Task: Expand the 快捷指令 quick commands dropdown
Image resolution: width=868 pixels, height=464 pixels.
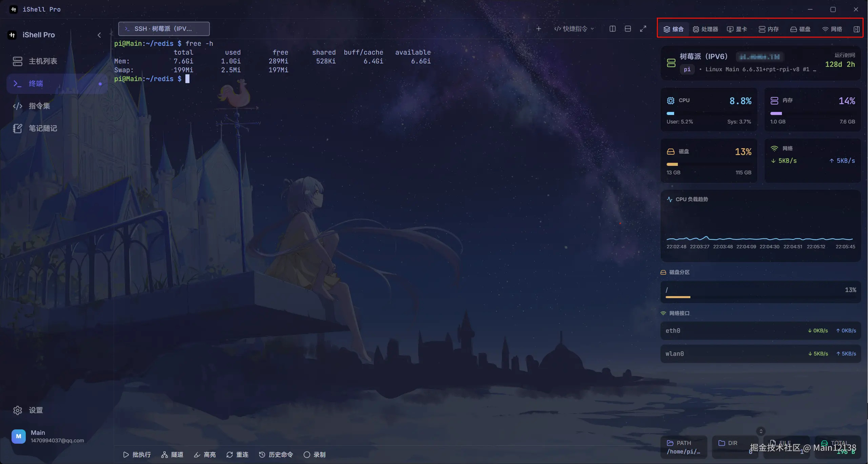Action: coord(574,29)
